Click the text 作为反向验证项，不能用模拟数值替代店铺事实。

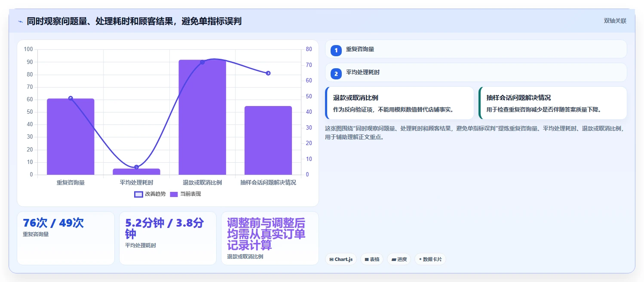pos(393,109)
